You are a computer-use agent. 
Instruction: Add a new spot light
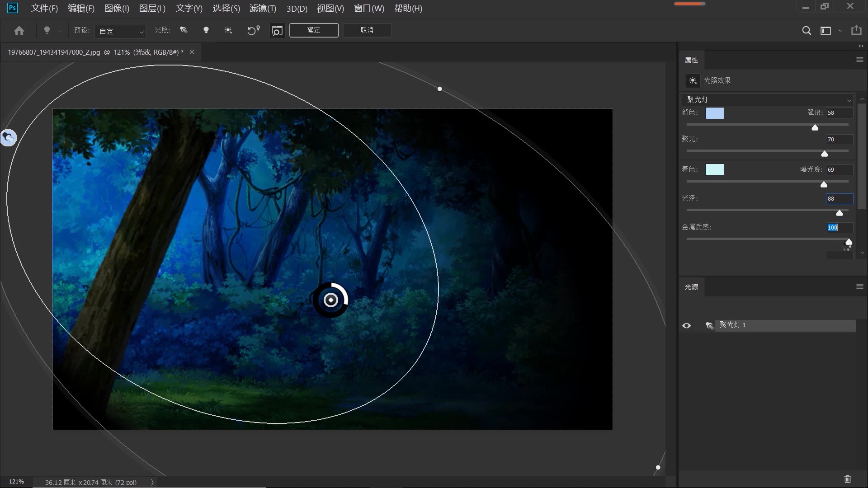pos(184,30)
